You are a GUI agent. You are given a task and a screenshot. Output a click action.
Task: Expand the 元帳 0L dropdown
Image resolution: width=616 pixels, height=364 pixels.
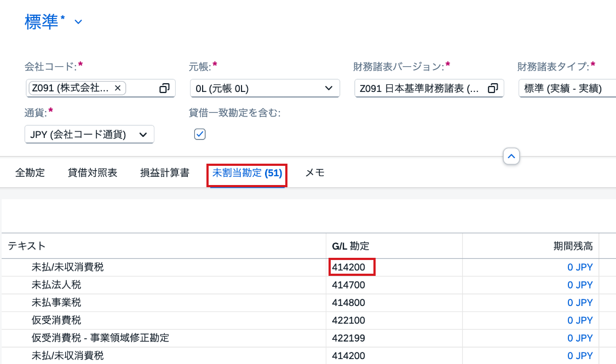329,88
